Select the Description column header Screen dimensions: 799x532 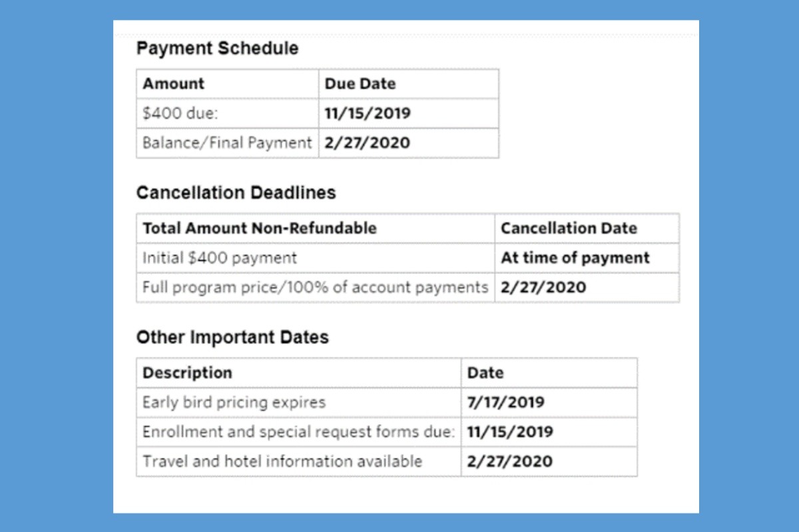tap(188, 373)
